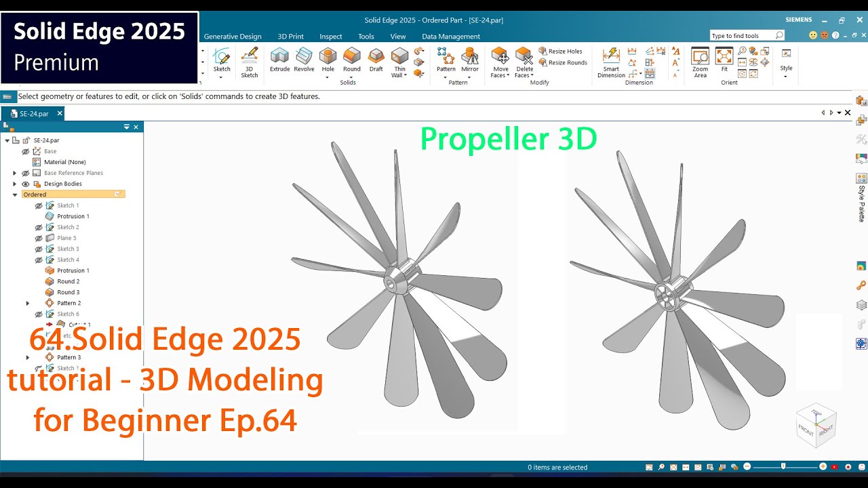Choose Delete Faces tool

pyautogui.click(x=524, y=62)
